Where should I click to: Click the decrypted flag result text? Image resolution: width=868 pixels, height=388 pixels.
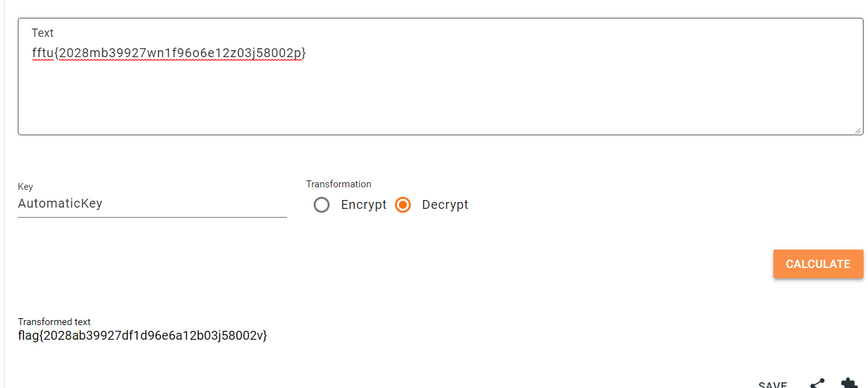coord(142,336)
